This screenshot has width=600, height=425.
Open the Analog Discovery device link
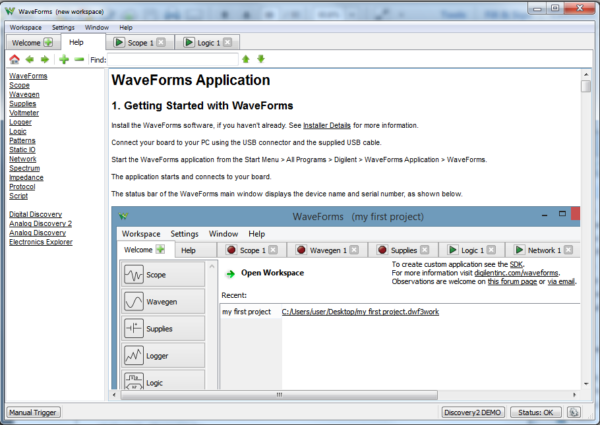pos(38,233)
